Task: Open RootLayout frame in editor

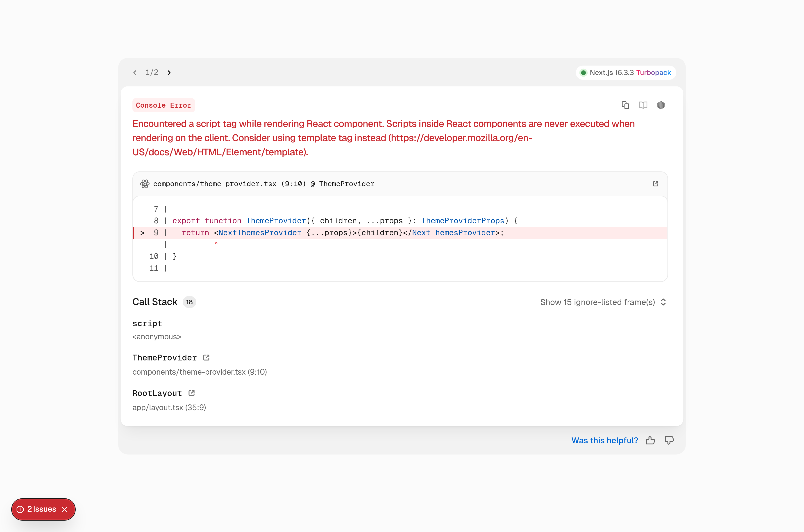Action: coord(191,393)
